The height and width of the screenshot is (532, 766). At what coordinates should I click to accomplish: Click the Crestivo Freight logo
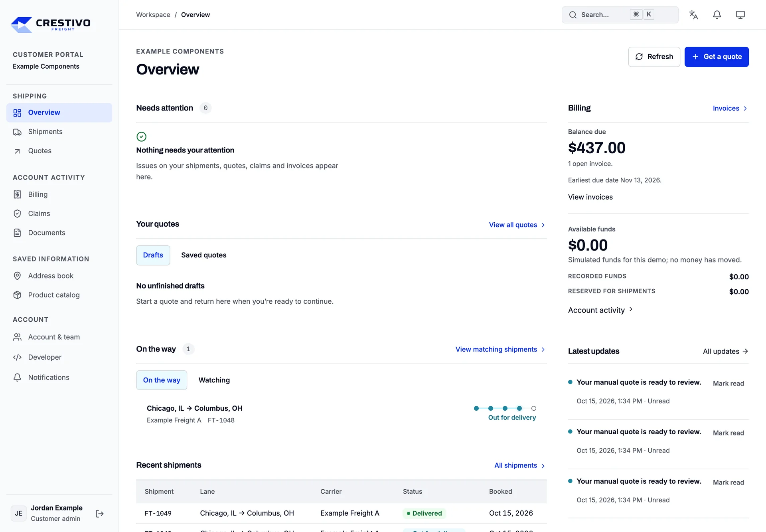point(51,24)
